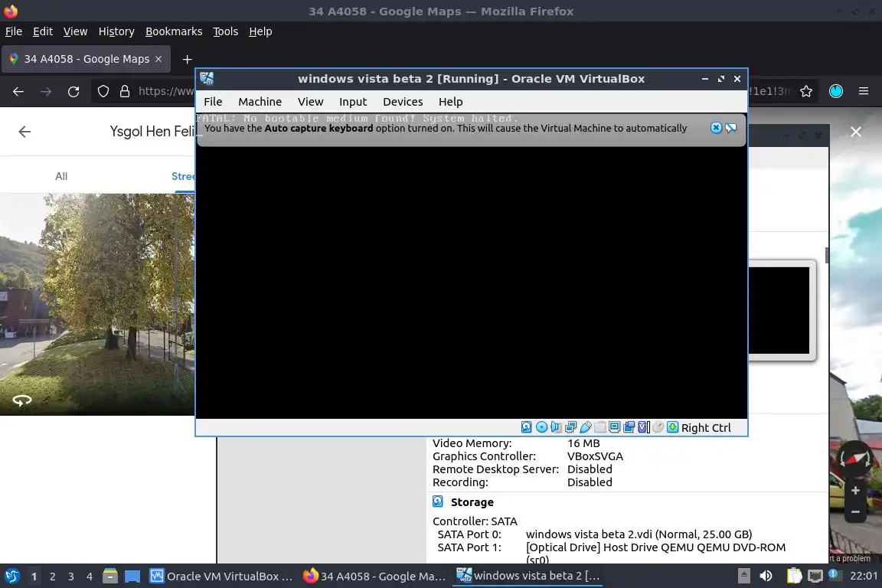This screenshot has width=882, height=588.
Task: Click the network adapters indicator icon
Action: click(x=570, y=427)
